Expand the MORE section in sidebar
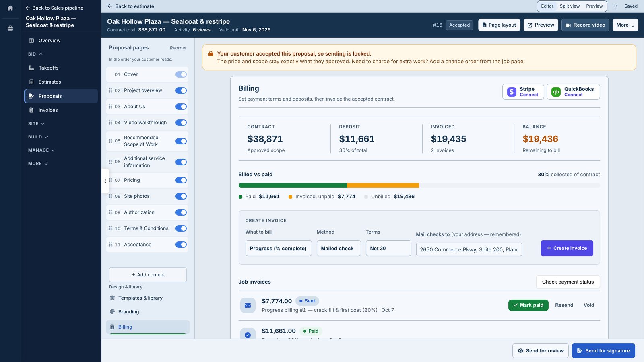Viewport: 644px width, 362px height. pyautogui.click(x=38, y=164)
